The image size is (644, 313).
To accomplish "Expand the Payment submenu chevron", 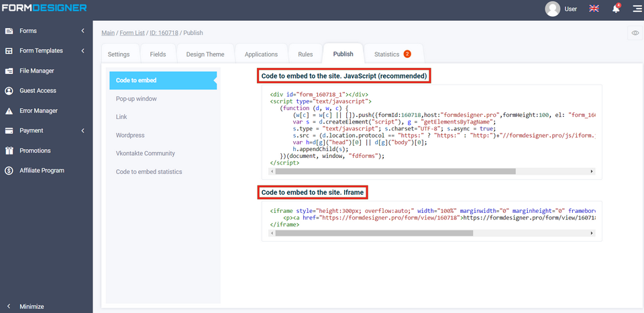I will click(x=83, y=130).
